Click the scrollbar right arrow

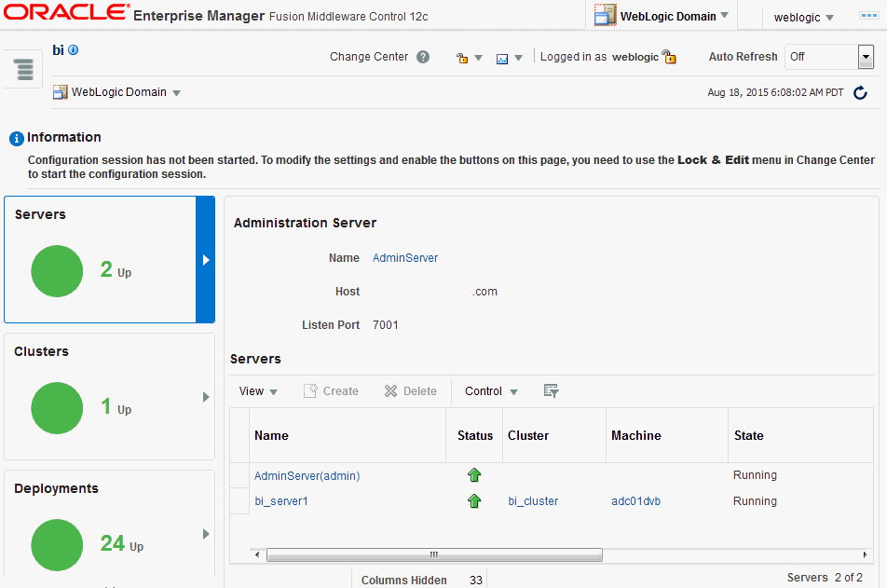865,554
